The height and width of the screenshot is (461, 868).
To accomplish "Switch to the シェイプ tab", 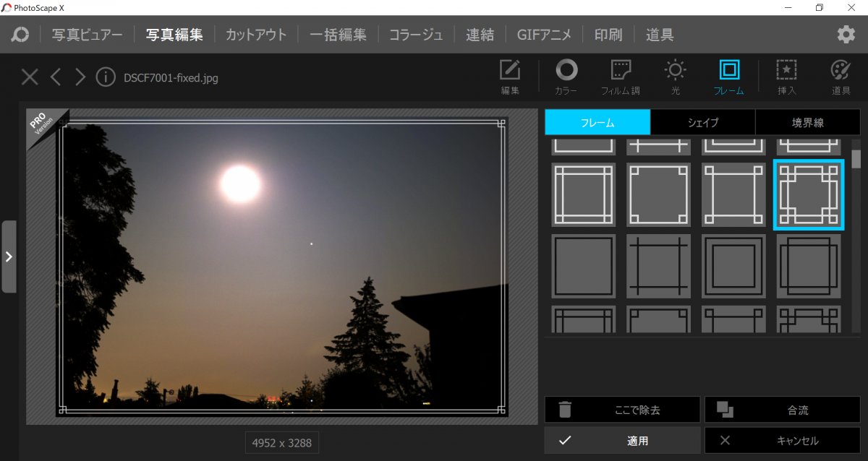I will pos(702,122).
